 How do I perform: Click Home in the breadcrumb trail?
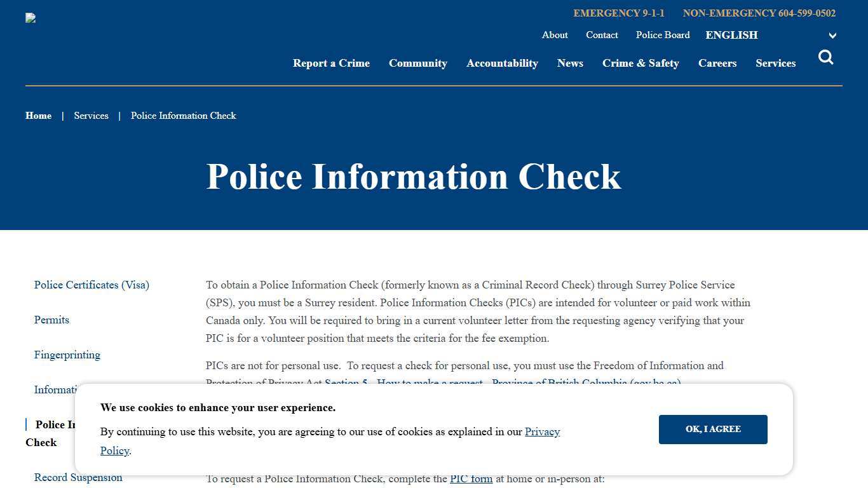click(x=38, y=116)
